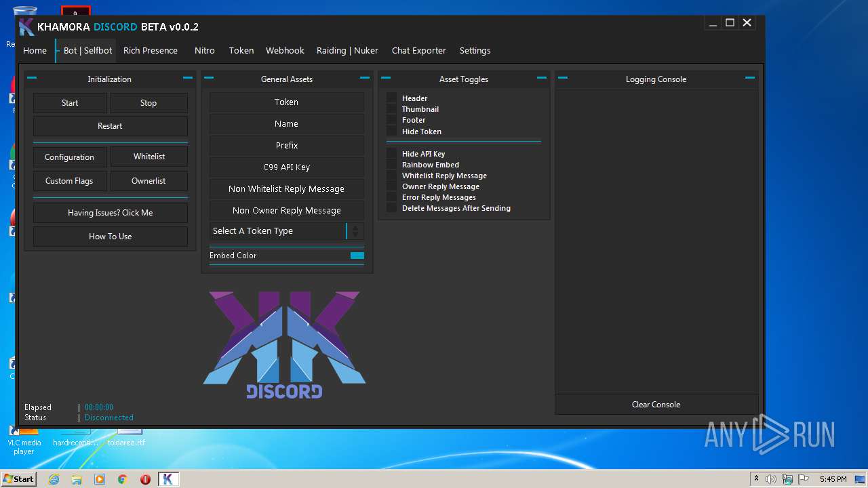Click the Token asset field

[x=287, y=102]
